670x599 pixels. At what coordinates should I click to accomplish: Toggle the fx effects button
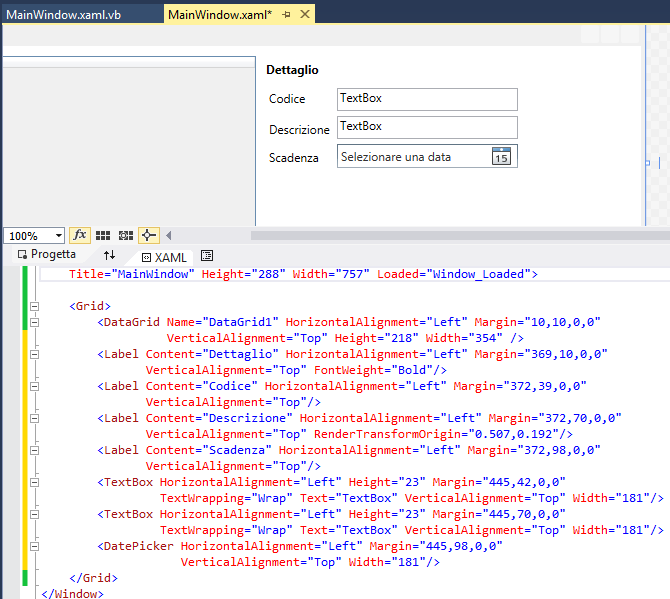[x=80, y=235]
